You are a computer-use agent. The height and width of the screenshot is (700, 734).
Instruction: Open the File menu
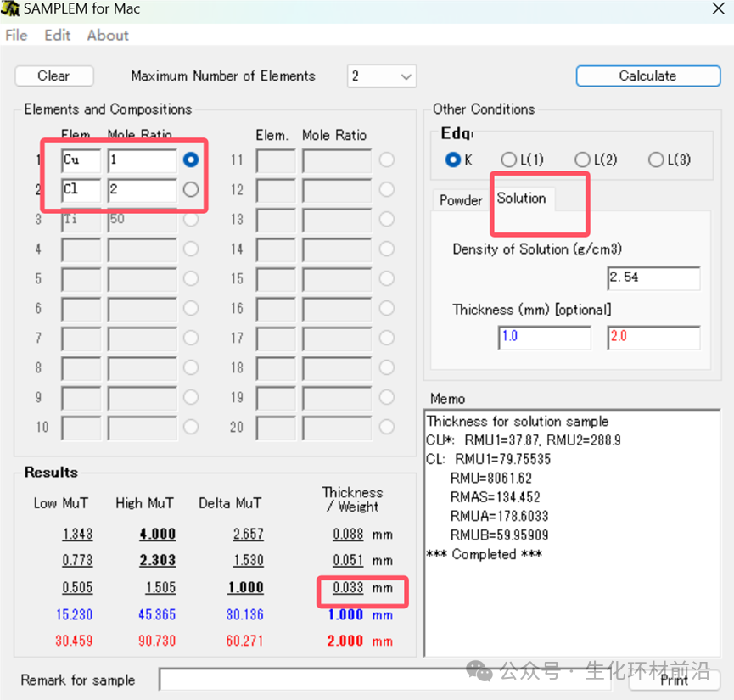point(16,35)
